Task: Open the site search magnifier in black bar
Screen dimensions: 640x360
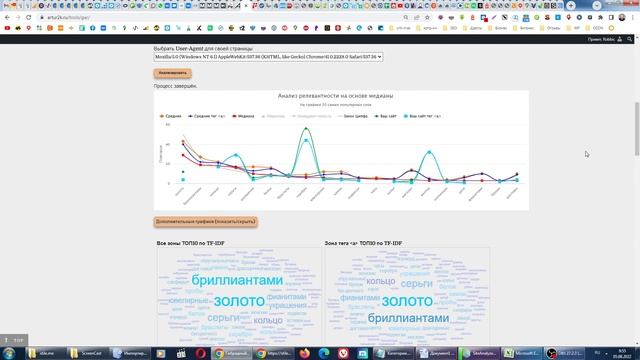Action: 629,39
